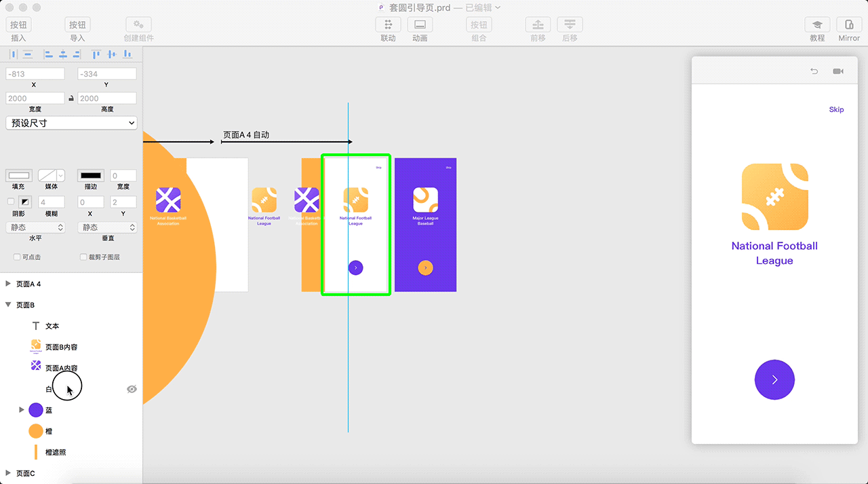Click the orange arrow button on the purple artboard
The image size is (868, 484).
[x=425, y=267]
